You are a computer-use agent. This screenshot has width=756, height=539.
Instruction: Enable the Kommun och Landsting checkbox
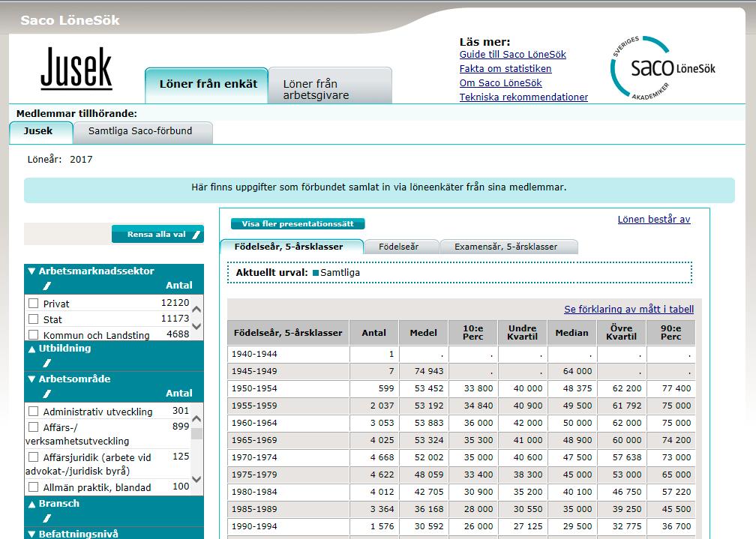click(33, 334)
